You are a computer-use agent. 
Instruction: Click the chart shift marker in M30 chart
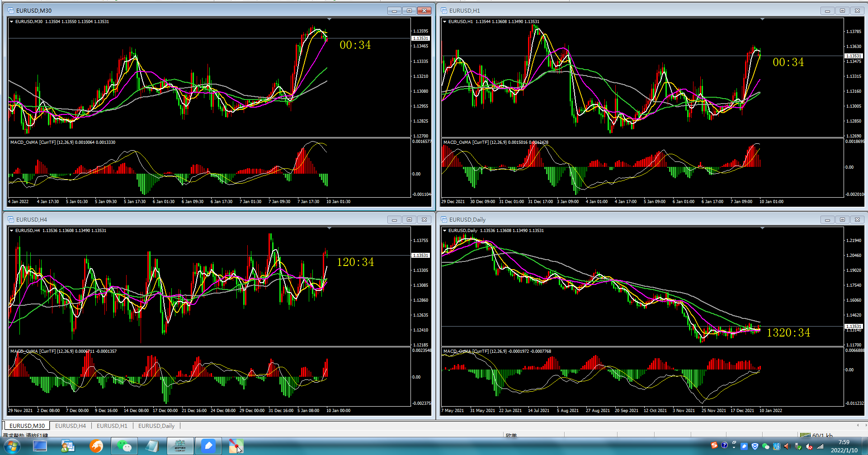(330, 19)
